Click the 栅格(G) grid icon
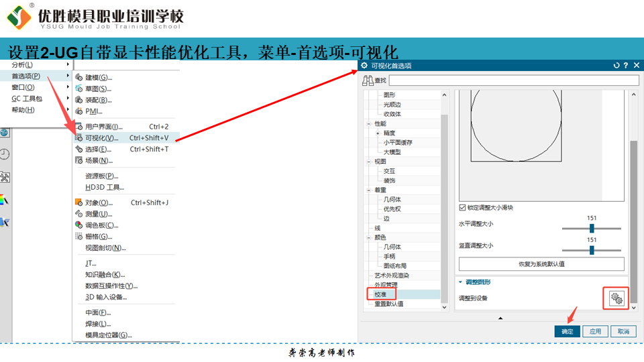 coord(79,237)
